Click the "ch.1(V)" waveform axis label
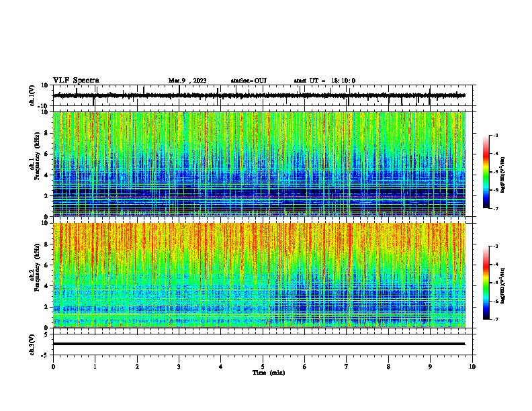The width and height of the screenshot is (532, 411). [x=32, y=95]
